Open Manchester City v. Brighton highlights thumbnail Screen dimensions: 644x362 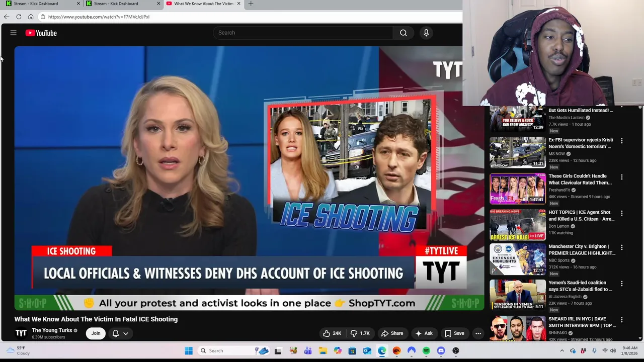(x=518, y=259)
